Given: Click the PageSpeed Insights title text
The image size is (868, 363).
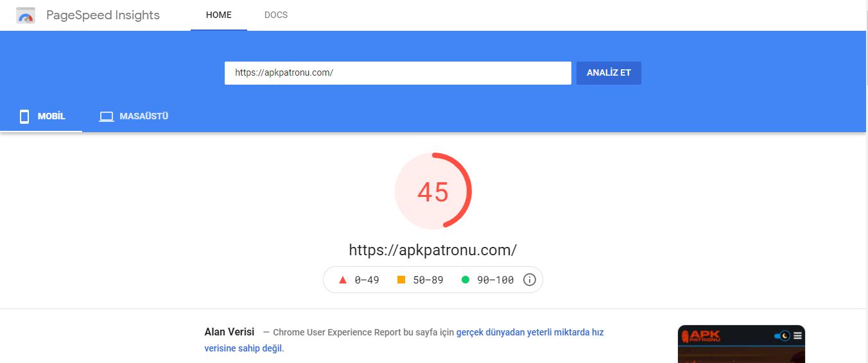Looking at the screenshot, I should (103, 15).
